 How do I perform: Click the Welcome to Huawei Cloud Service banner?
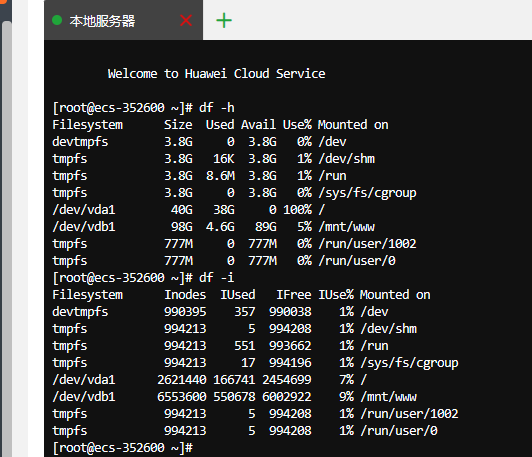[x=216, y=74]
